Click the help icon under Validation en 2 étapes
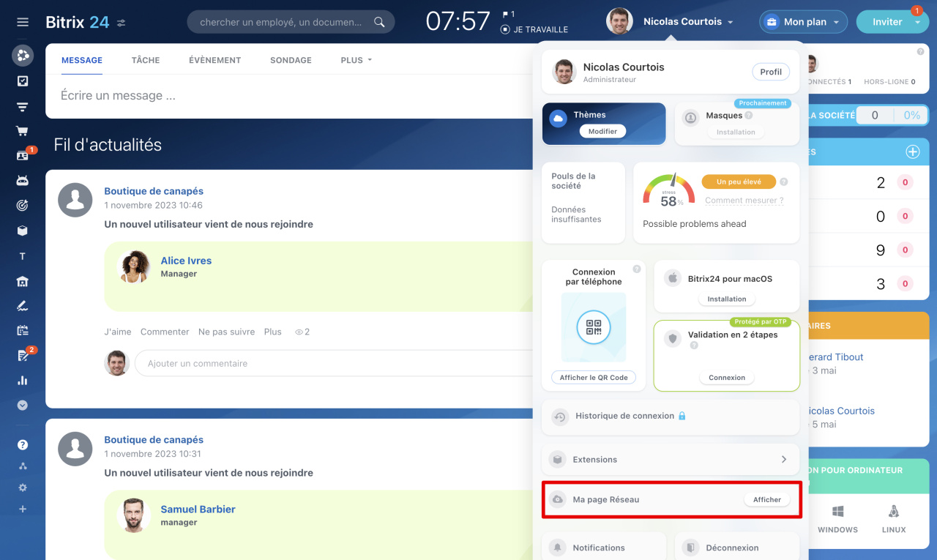Viewport: 937px width, 560px height. click(694, 346)
